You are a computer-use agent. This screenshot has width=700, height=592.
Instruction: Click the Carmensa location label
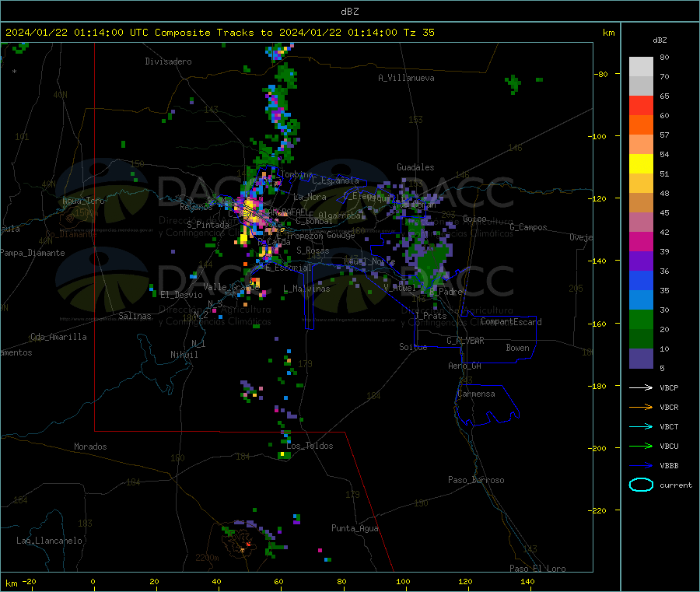pos(476,394)
